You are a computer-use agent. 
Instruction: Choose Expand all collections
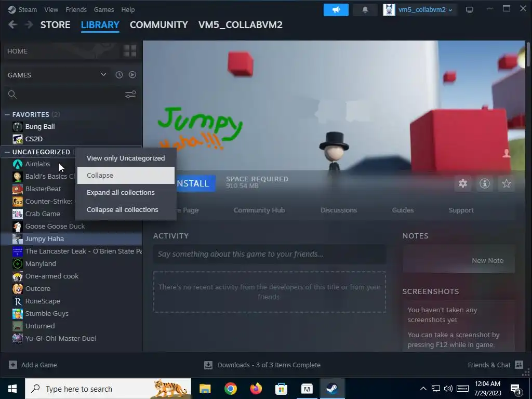(126, 192)
